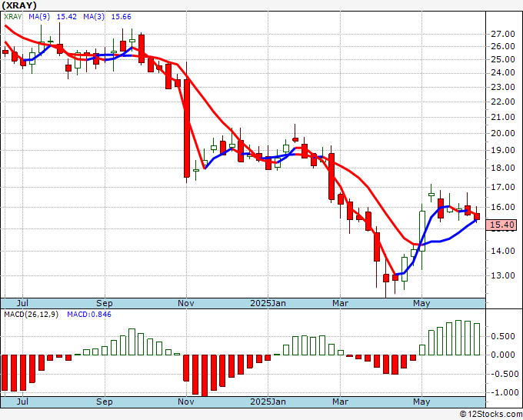Screen dimensions: 523x420
Task: Click the lowest red MACD bar after November
Action: pos(204,376)
